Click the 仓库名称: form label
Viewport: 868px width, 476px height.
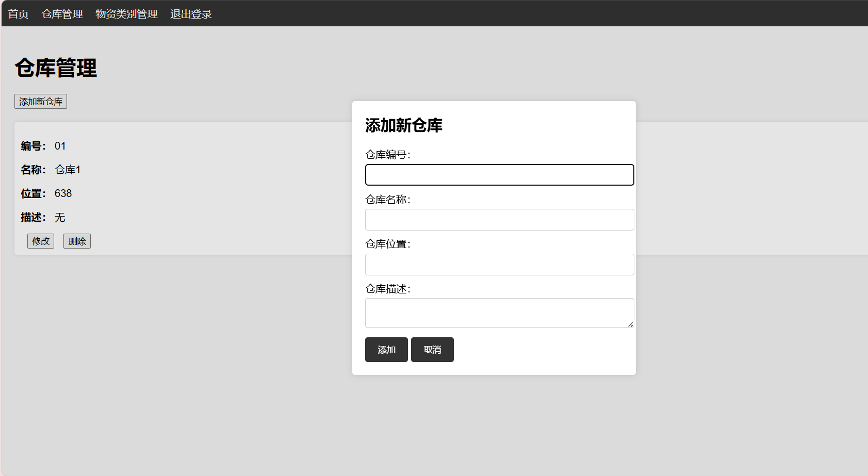pos(388,200)
